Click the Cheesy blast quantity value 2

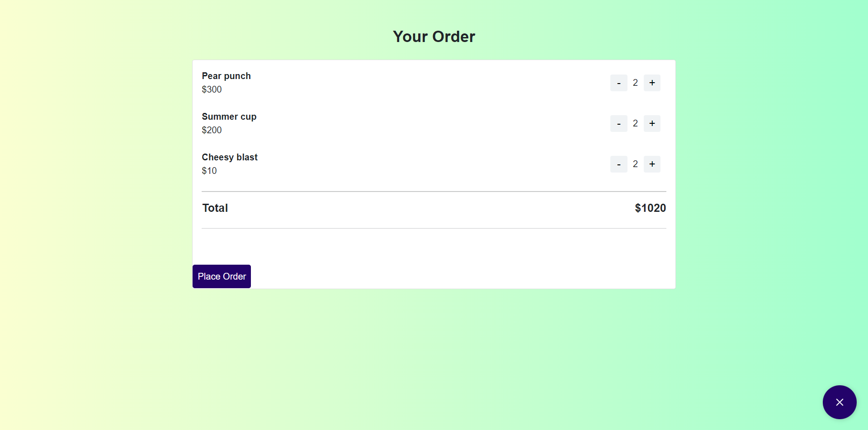pos(635,164)
